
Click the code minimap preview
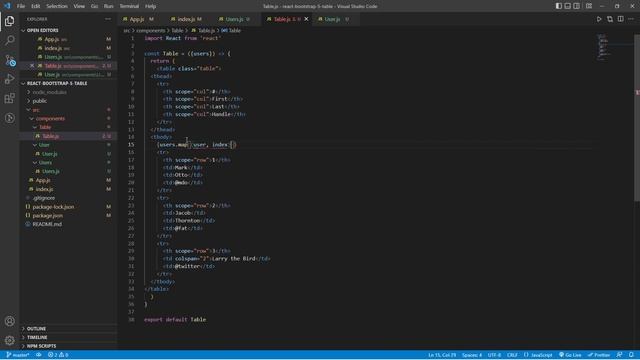pyautogui.click(x=603, y=47)
